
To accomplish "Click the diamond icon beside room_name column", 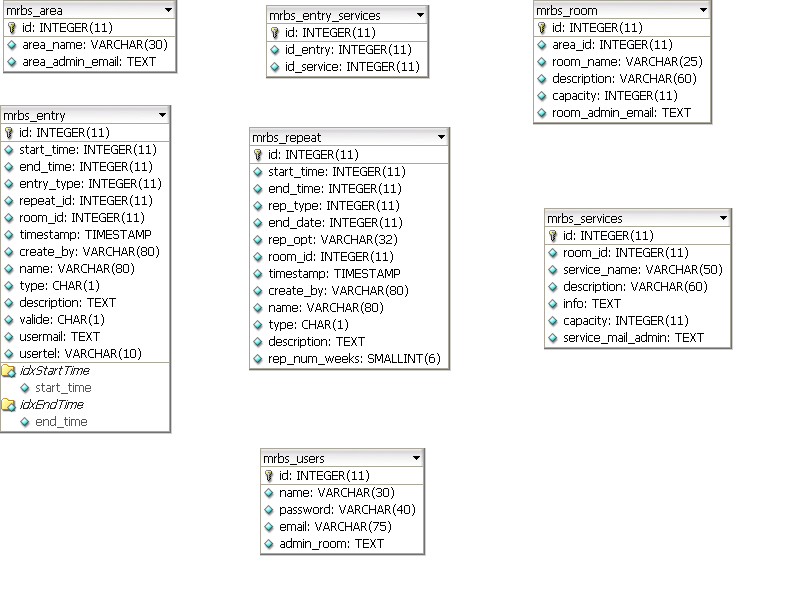I will click(542, 62).
